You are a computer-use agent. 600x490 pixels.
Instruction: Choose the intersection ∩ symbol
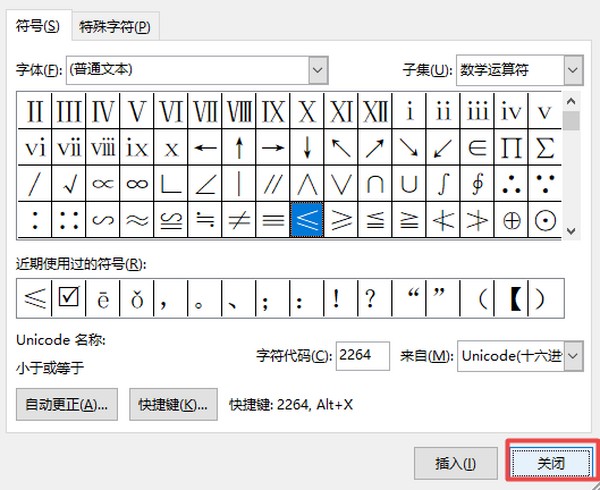pyautogui.click(x=375, y=184)
